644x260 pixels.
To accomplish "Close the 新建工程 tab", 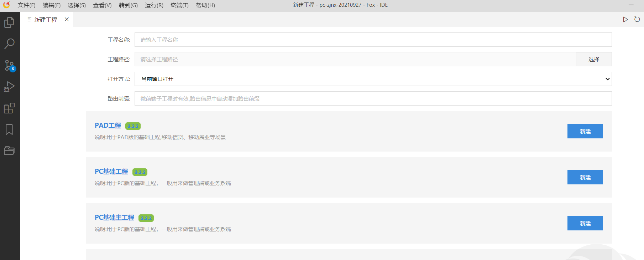I will (x=67, y=20).
